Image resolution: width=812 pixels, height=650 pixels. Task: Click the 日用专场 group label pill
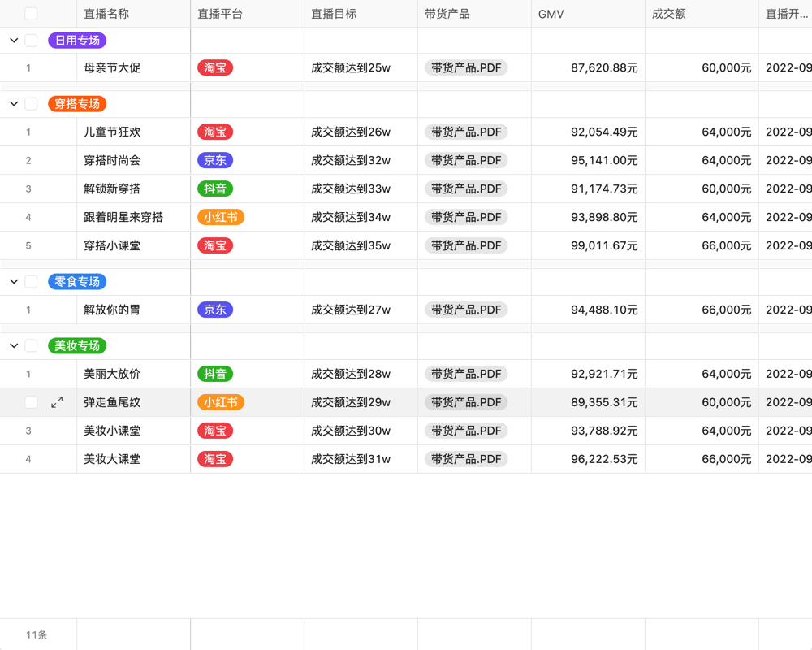pyautogui.click(x=76, y=40)
